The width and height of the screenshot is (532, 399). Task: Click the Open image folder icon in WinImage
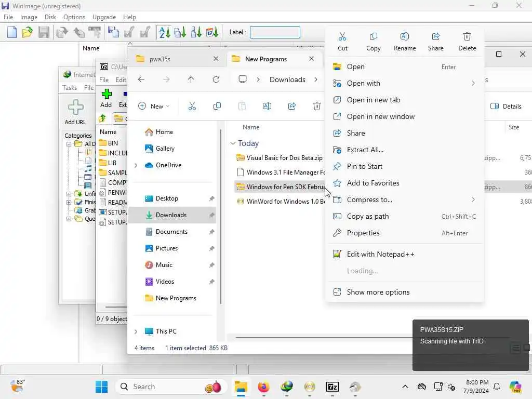click(x=27, y=32)
